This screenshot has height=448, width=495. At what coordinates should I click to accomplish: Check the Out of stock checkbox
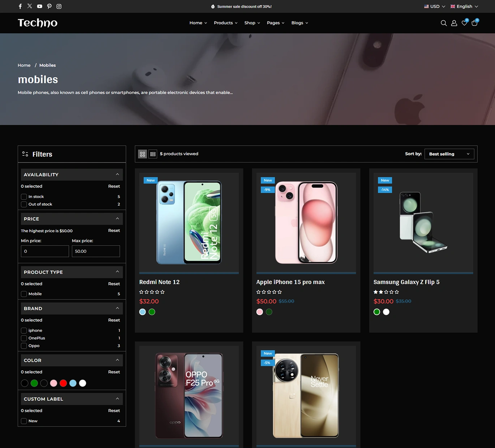tap(24, 204)
